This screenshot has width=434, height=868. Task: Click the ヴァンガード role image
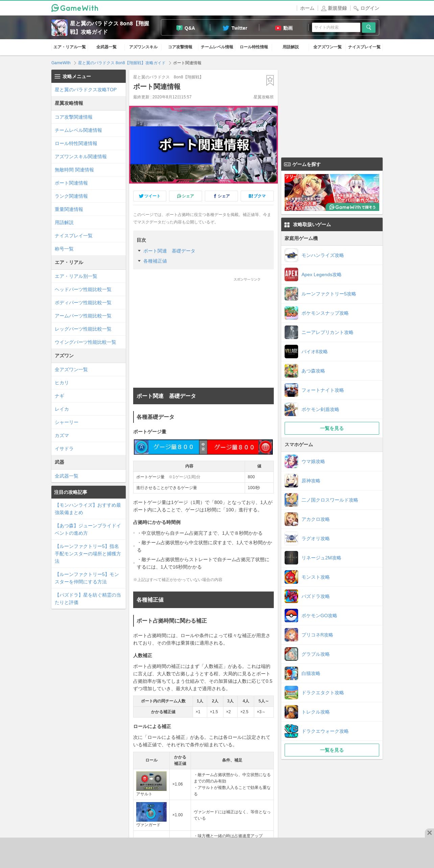(151, 812)
